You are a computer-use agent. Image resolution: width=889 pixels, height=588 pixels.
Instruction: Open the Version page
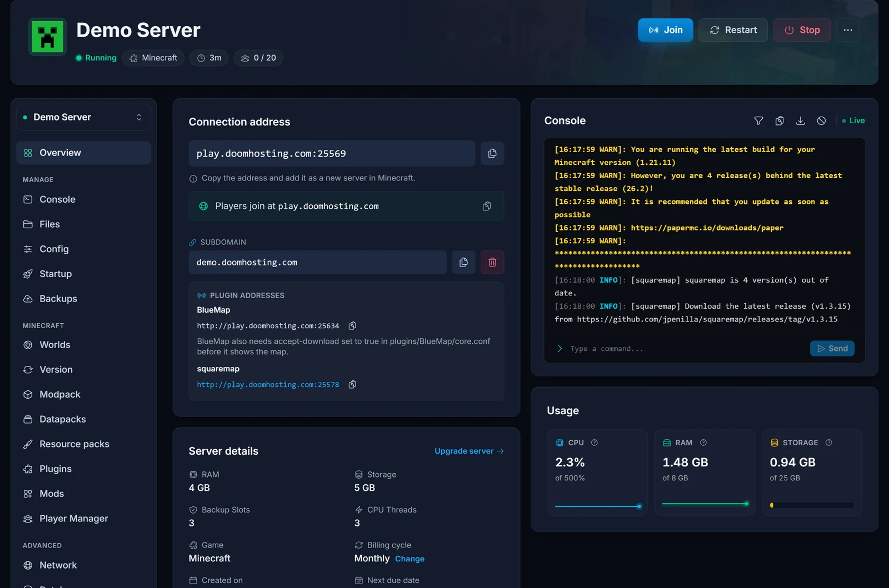coord(83,370)
